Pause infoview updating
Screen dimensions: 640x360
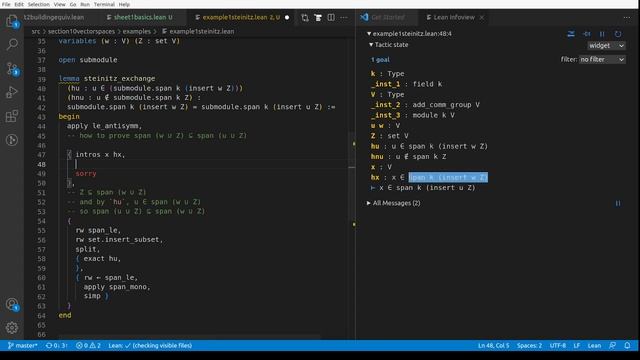(x=602, y=34)
